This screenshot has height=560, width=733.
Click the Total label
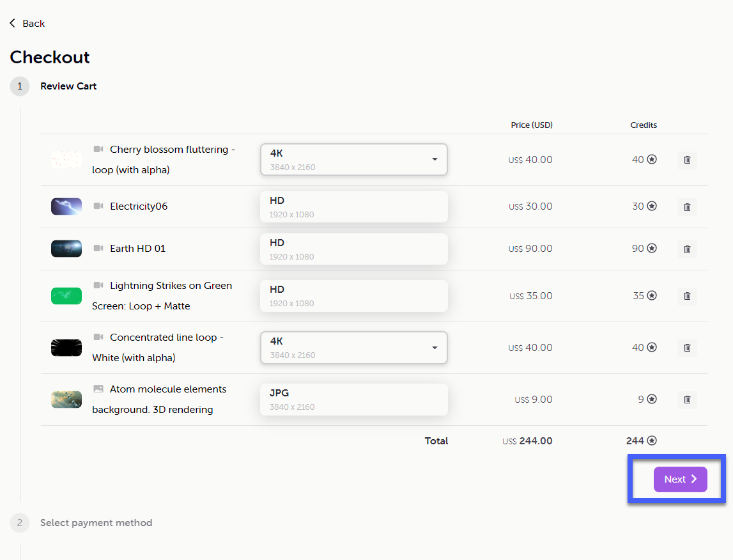pyautogui.click(x=436, y=441)
